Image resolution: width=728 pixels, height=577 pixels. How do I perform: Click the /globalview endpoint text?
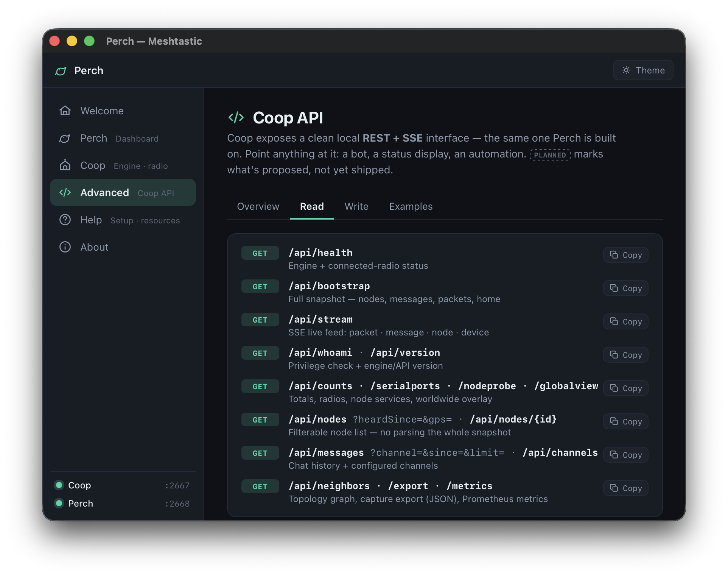(x=566, y=386)
